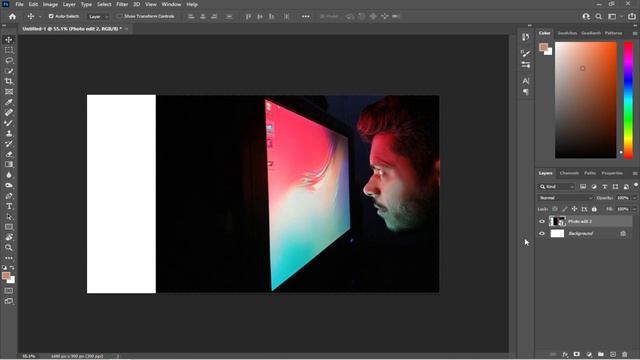Toggle lock position icon
This screenshot has height=360, width=640.
[574, 209]
